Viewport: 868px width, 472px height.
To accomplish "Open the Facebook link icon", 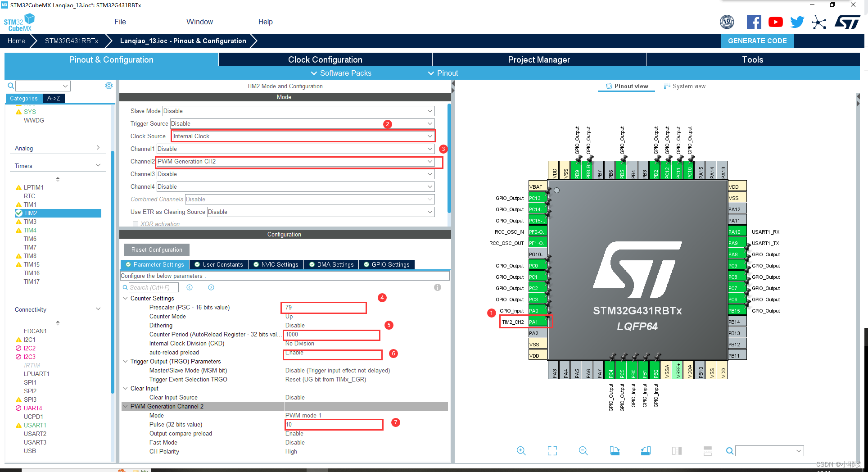I will click(x=754, y=22).
